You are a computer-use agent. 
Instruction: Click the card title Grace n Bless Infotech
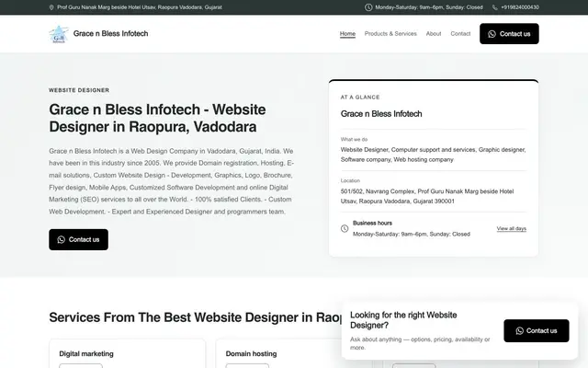coord(381,114)
